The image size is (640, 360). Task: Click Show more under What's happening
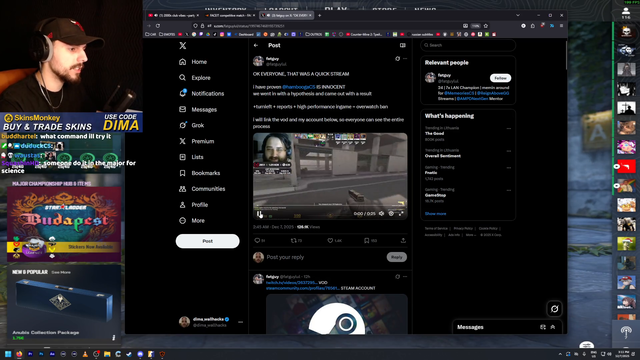coord(435,214)
